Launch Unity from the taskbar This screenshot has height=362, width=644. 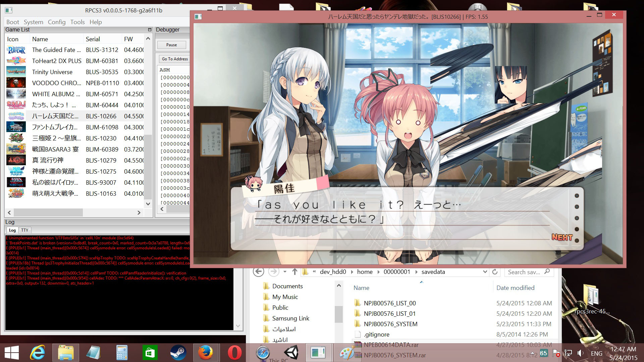point(291,353)
